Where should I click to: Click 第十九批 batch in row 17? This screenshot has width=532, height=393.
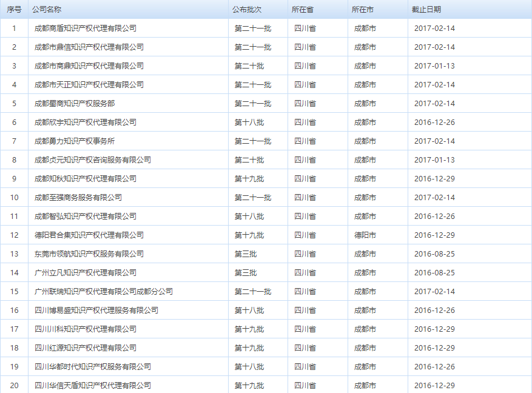[x=249, y=329]
